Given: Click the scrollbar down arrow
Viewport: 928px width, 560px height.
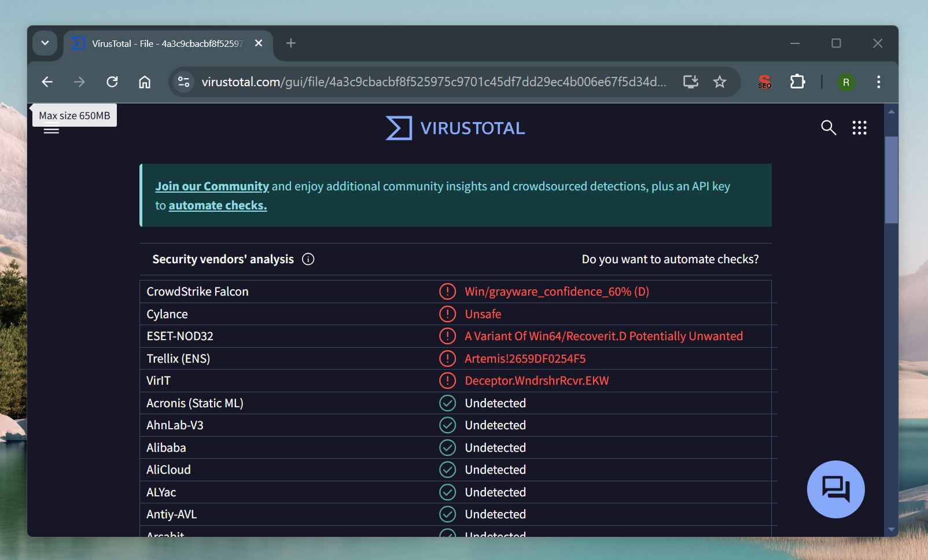Looking at the screenshot, I should coord(892,529).
